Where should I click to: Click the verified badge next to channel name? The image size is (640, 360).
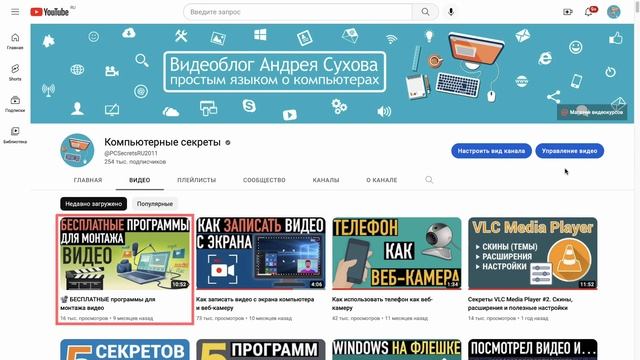(228, 142)
